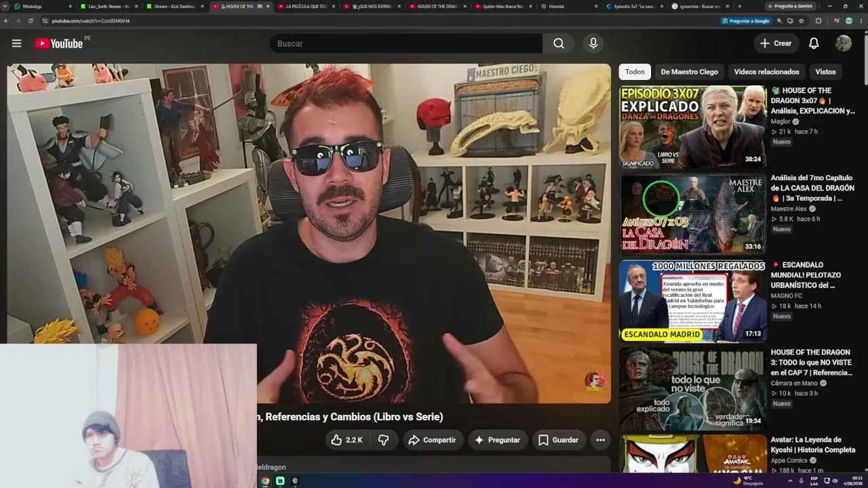The width and height of the screenshot is (868, 488).
Task: Open the browser extensions puzzle icon
Action: point(818,21)
